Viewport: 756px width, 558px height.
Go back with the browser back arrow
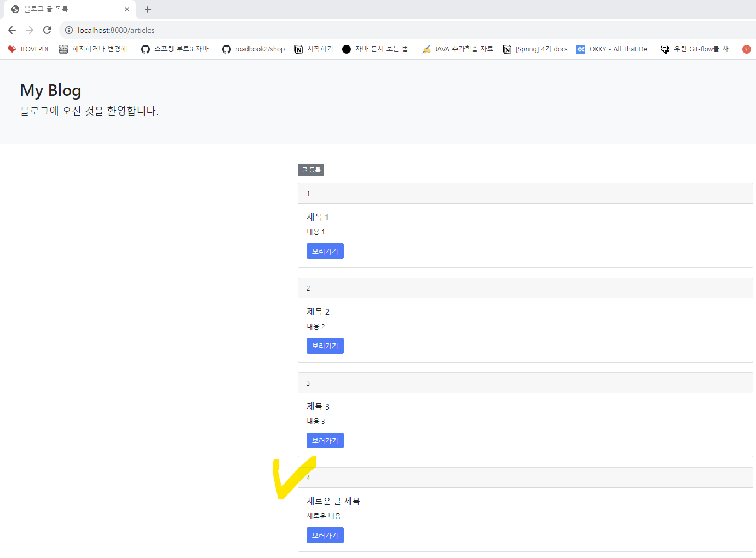pyautogui.click(x=12, y=30)
